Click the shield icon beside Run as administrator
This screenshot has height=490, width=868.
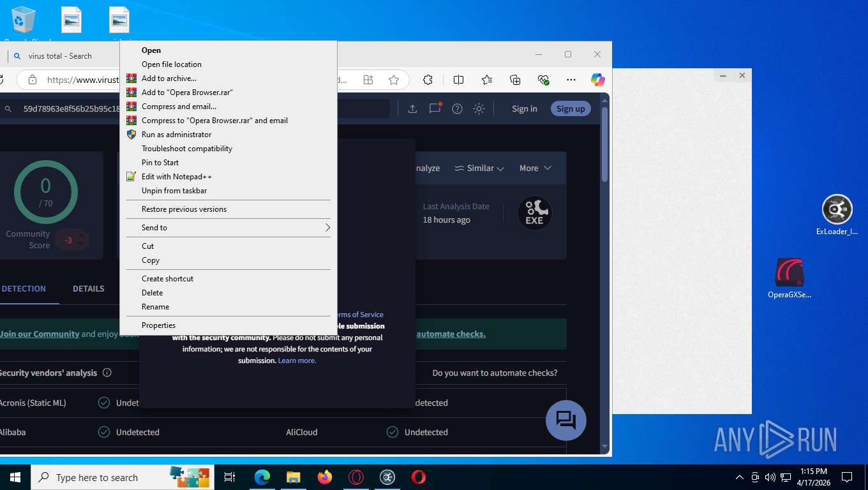click(131, 135)
